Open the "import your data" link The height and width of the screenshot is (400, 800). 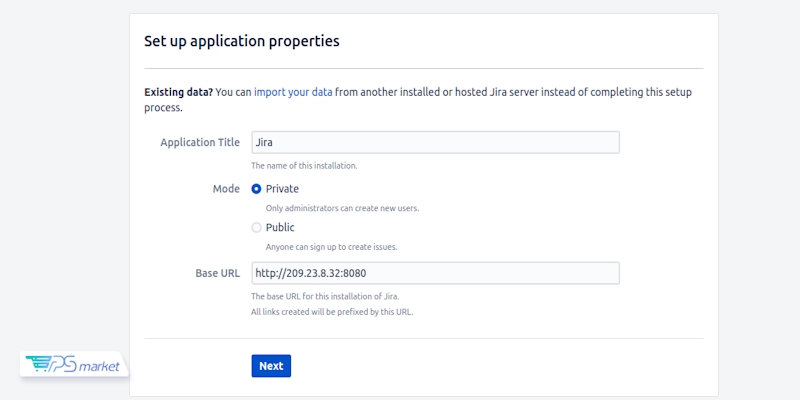292,92
